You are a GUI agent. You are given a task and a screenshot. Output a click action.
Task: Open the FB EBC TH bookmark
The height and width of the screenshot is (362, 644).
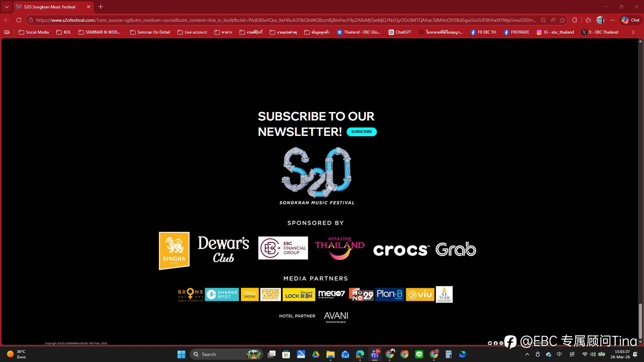click(x=483, y=32)
